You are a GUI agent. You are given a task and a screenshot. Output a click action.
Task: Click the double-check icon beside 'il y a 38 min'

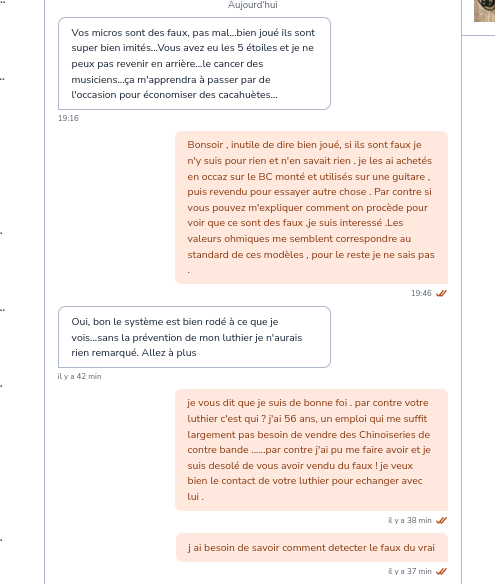pos(441,520)
